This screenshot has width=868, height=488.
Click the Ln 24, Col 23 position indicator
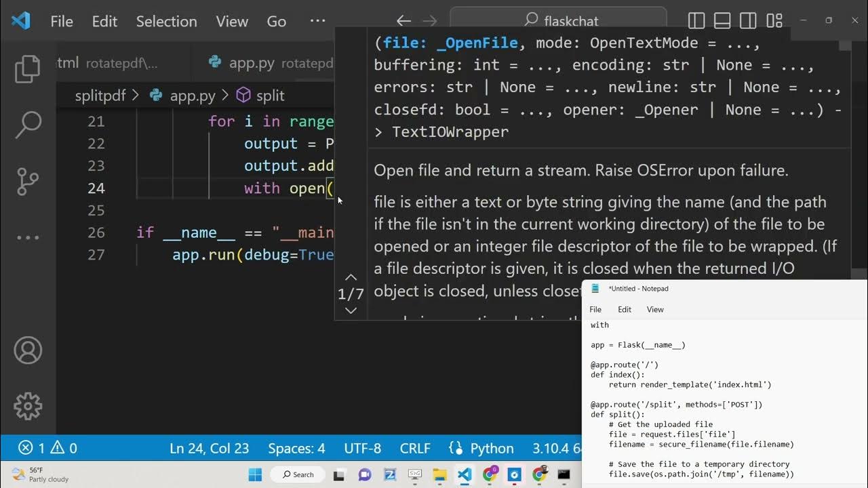click(x=209, y=448)
